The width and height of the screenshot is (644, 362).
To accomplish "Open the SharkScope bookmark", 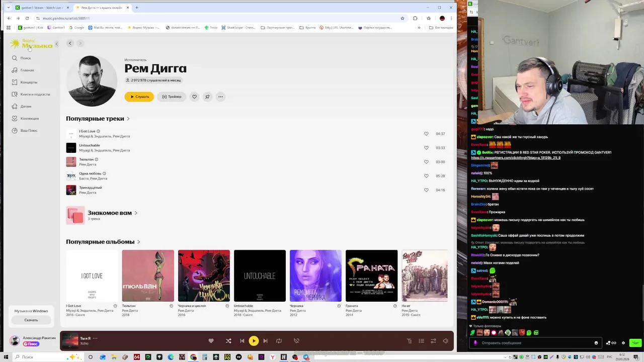I will click(x=238, y=28).
